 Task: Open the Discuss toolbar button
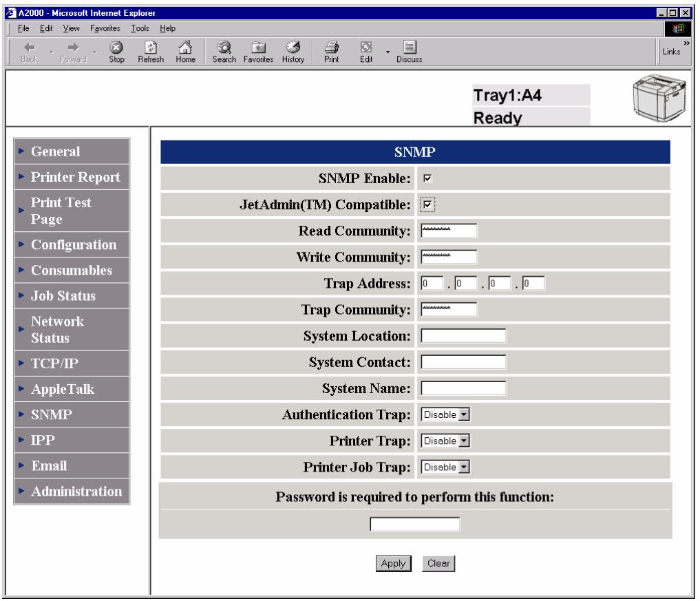click(410, 52)
